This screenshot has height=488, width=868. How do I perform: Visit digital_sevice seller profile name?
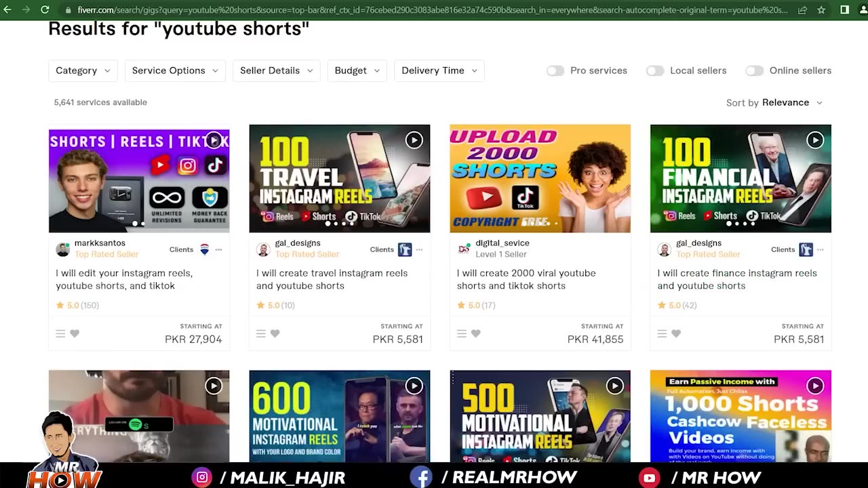502,243
